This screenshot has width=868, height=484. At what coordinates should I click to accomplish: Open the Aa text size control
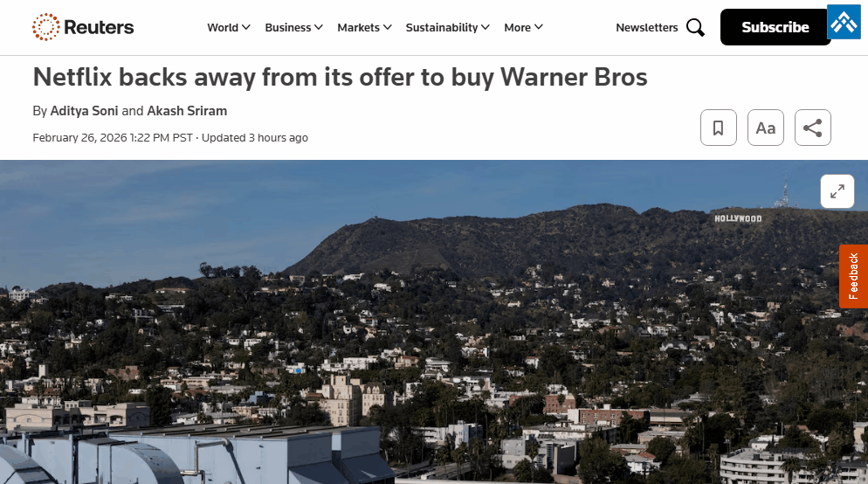766,128
